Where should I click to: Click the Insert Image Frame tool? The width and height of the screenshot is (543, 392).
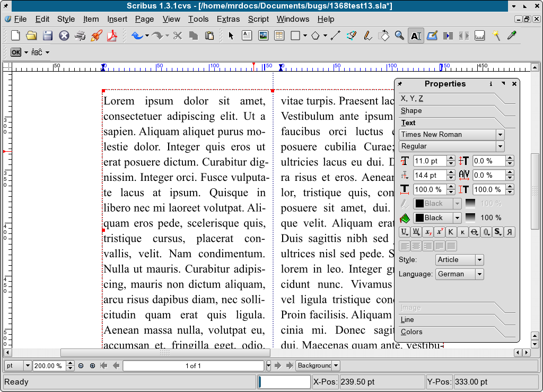coord(263,36)
